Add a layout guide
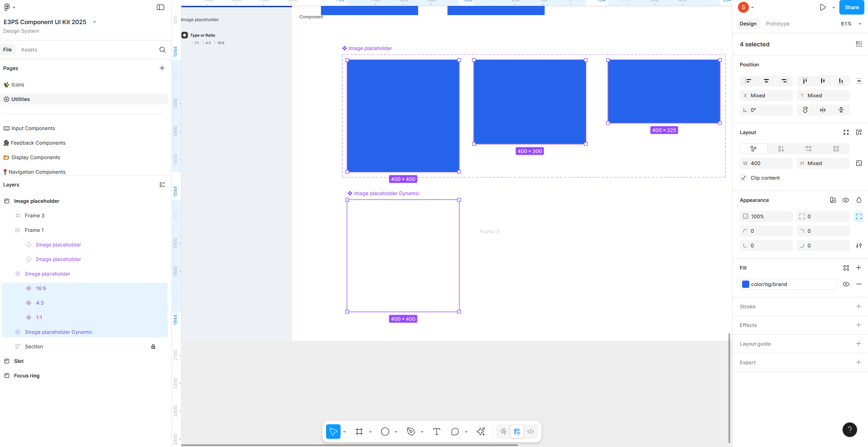 point(858,344)
